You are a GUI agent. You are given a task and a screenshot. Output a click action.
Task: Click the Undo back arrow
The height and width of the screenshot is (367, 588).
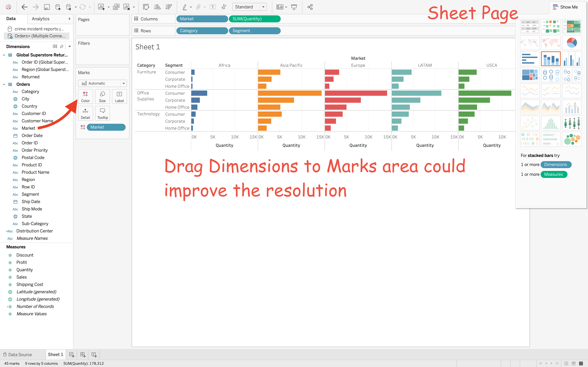tap(24, 7)
